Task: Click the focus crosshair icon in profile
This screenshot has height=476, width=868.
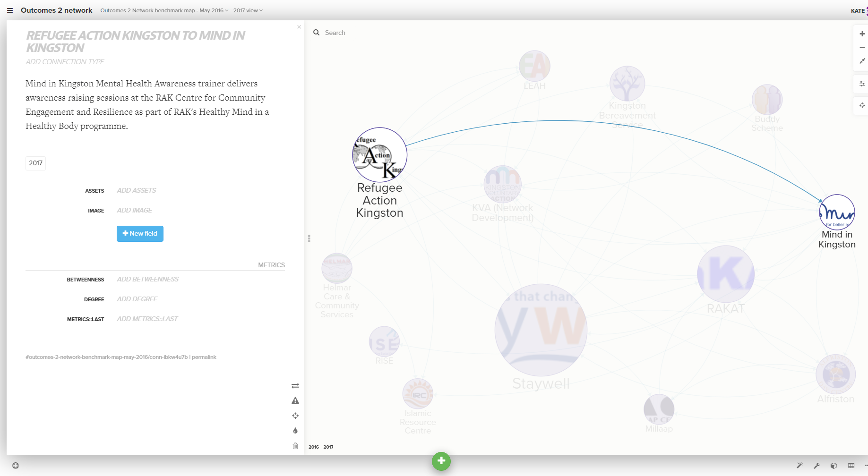Action: click(x=295, y=416)
